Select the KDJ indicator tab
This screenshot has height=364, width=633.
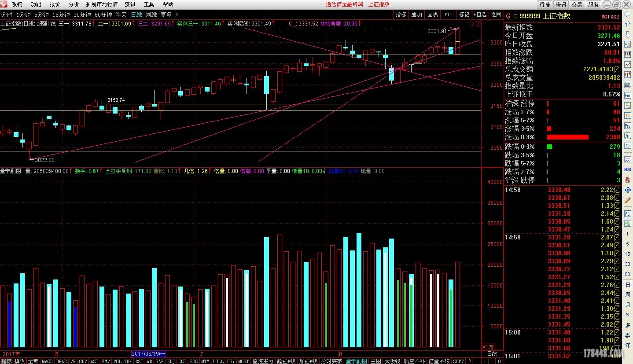(171, 361)
